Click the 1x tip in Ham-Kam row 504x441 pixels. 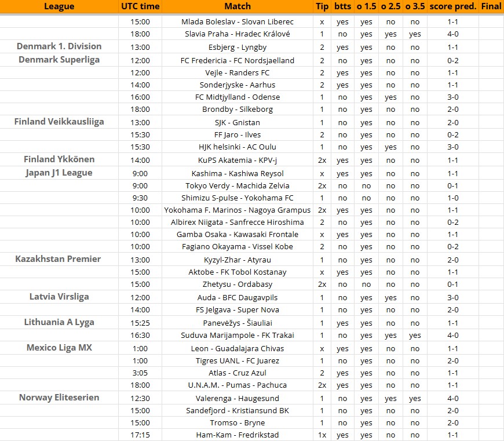(x=322, y=436)
